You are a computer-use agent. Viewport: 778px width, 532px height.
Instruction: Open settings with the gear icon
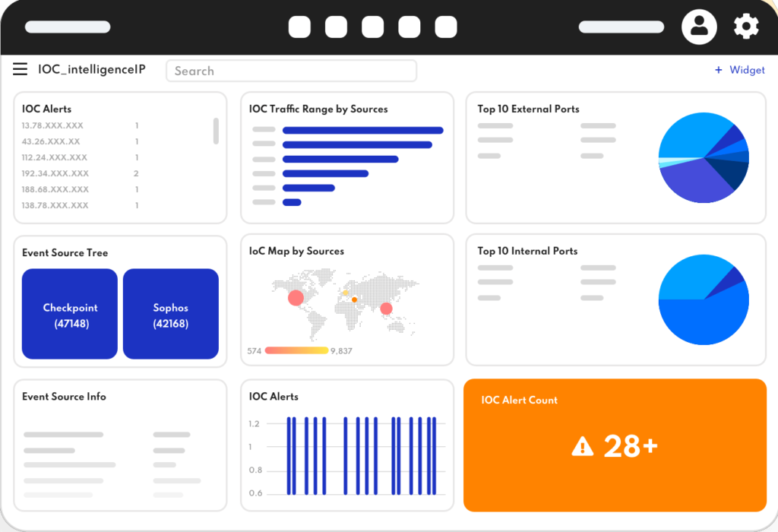pyautogui.click(x=746, y=27)
